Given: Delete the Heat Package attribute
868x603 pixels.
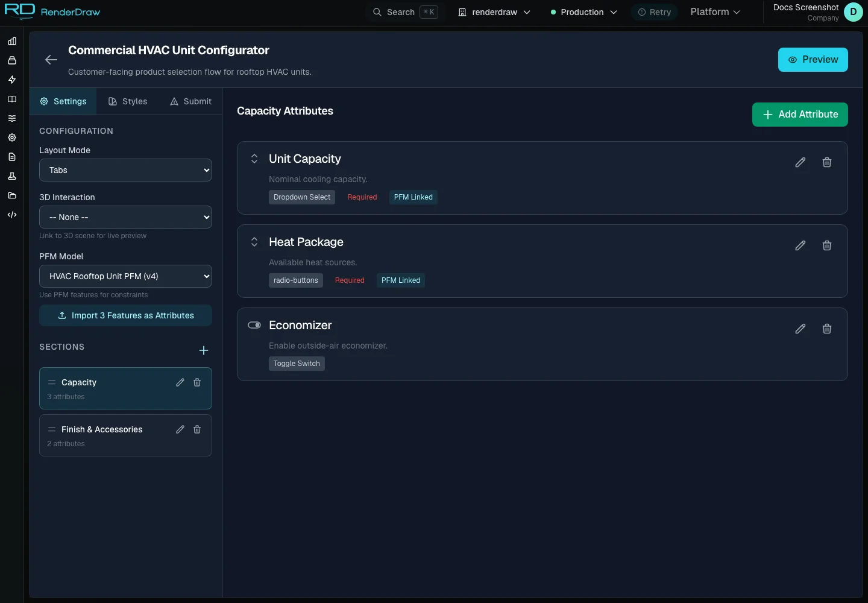Looking at the screenshot, I should [x=827, y=245].
